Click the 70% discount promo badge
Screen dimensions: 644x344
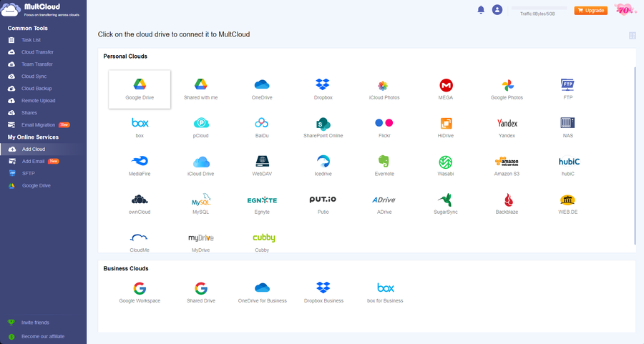click(x=625, y=10)
